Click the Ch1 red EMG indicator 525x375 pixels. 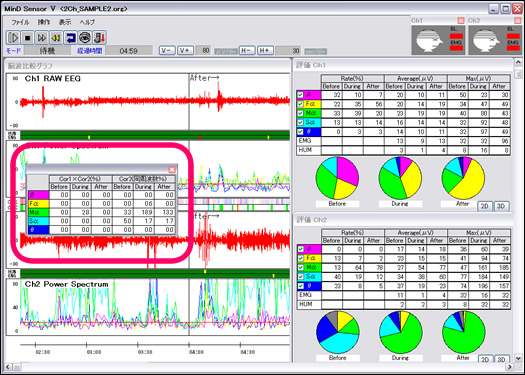[x=456, y=49]
